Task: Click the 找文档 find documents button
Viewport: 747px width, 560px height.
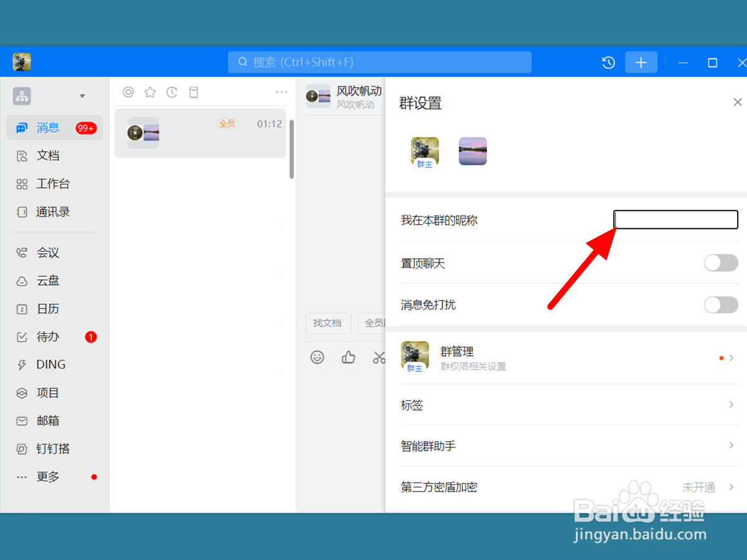Action: 328,323
